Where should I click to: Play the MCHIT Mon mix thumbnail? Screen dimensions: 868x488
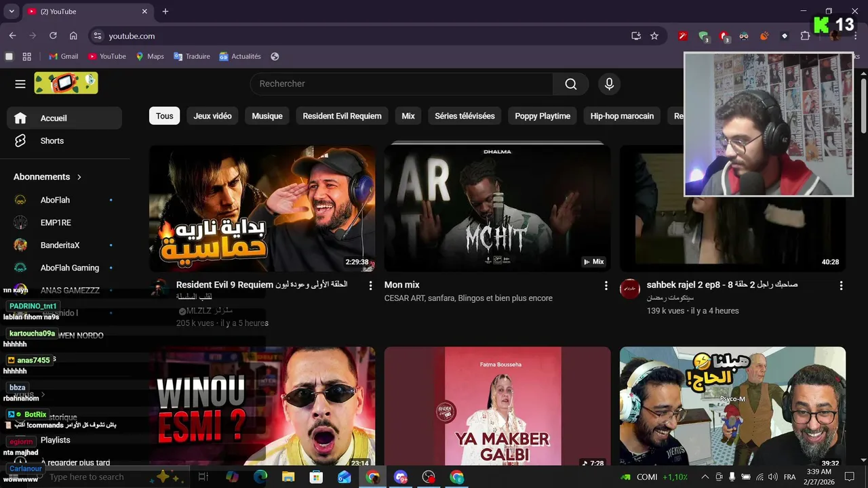tap(497, 209)
